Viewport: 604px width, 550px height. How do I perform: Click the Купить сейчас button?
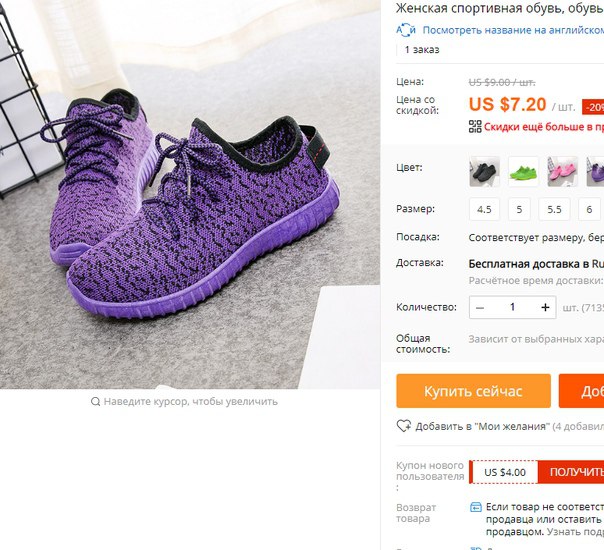coord(473,391)
